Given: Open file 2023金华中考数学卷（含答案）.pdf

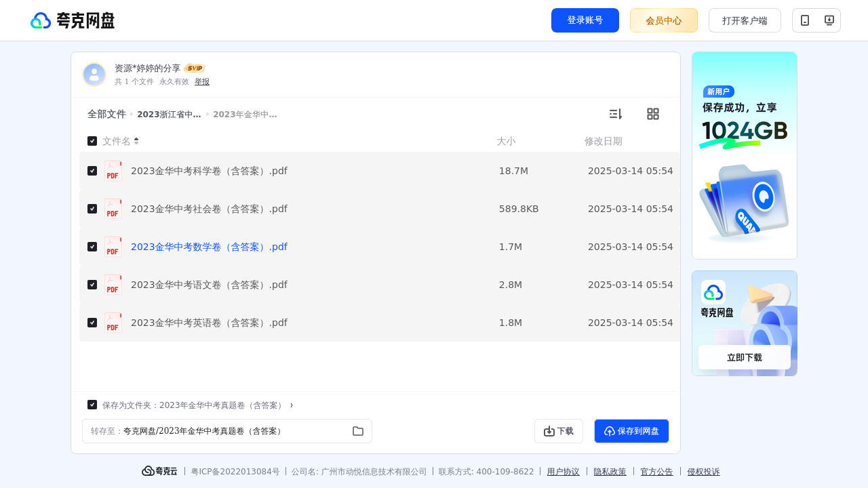Looking at the screenshot, I should (209, 247).
